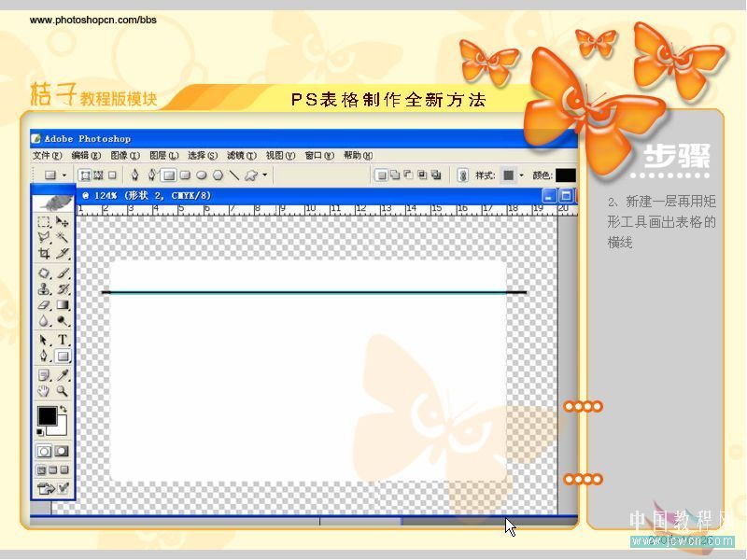
Task: Select the Gradient tool
Action: [62, 305]
